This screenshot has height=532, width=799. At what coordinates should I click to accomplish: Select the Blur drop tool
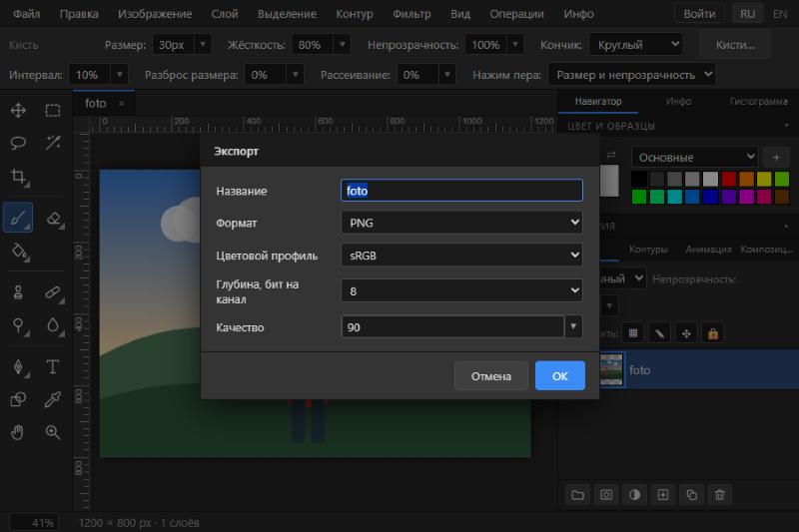pos(54,325)
